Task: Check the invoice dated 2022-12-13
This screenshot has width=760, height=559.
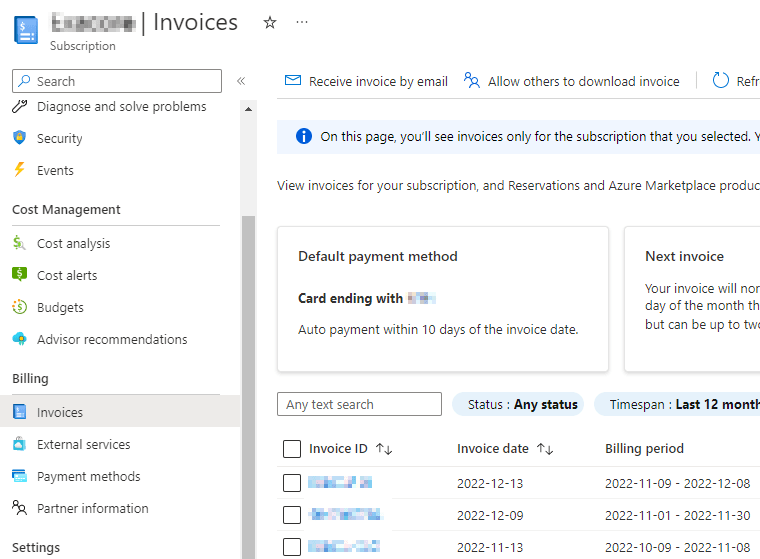Action: pyautogui.click(x=292, y=482)
